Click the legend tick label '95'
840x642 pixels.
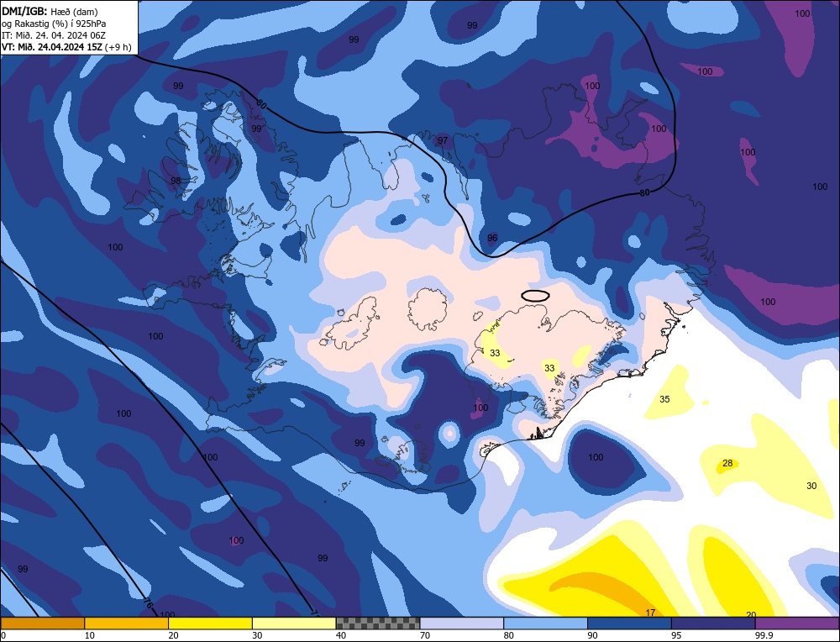tap(676, 635)
